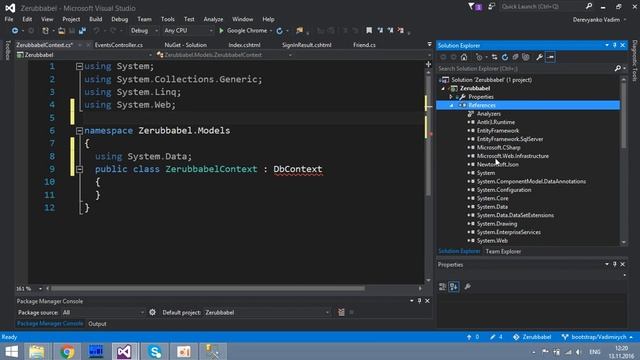Viewport: 640px width, 360px height.
Task: Open the Build menu
Action: point(96,19)
